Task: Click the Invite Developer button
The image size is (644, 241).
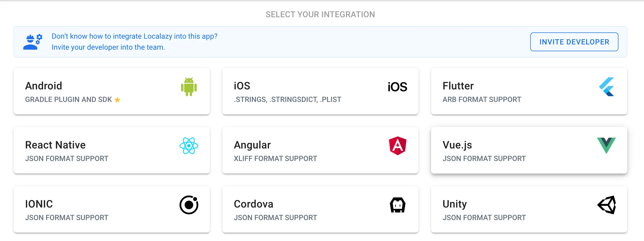Action: (x=574, y=42)
